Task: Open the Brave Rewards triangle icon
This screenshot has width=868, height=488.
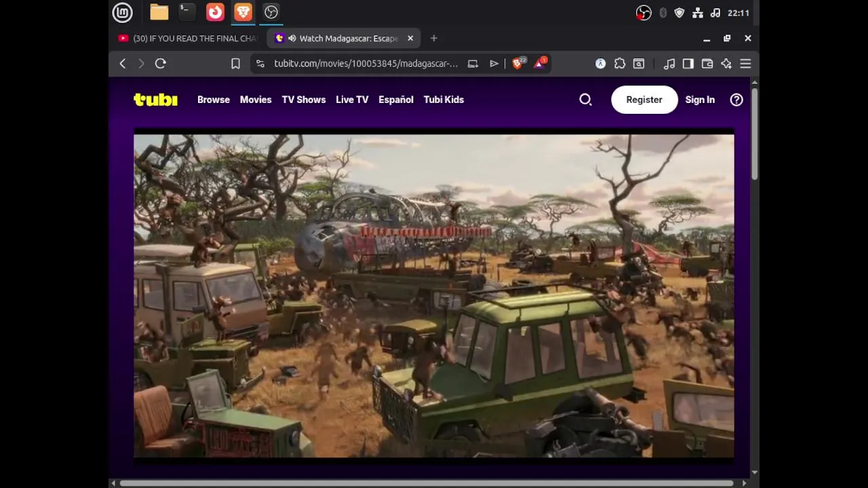Action: click(x=540, y=63)
